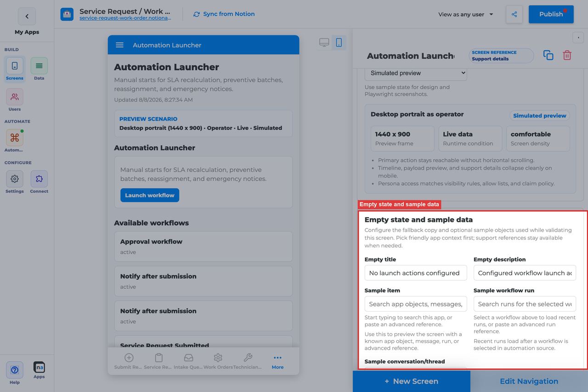This screenshot has height=392, width=588.
Task: Click the Service Request / Work app title
Action: coord(125,11)
